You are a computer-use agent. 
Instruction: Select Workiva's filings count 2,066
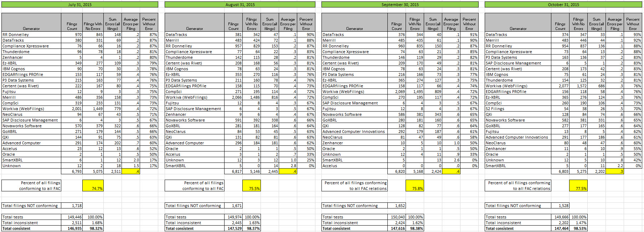coord(233,97)
